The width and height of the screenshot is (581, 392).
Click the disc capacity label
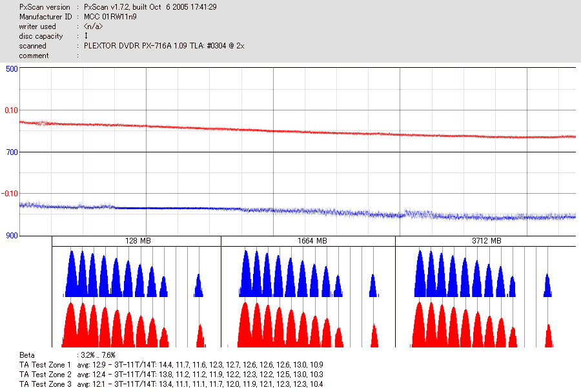pos(41,36)
